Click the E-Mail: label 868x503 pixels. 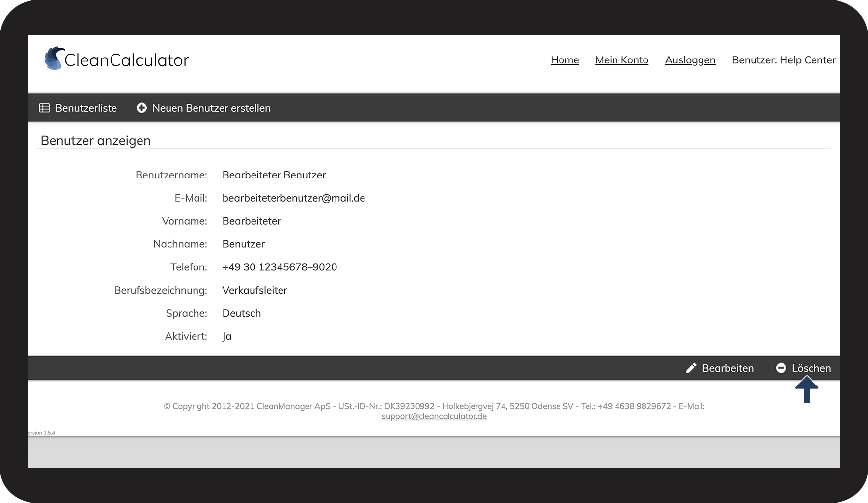[x=191, y=198]
